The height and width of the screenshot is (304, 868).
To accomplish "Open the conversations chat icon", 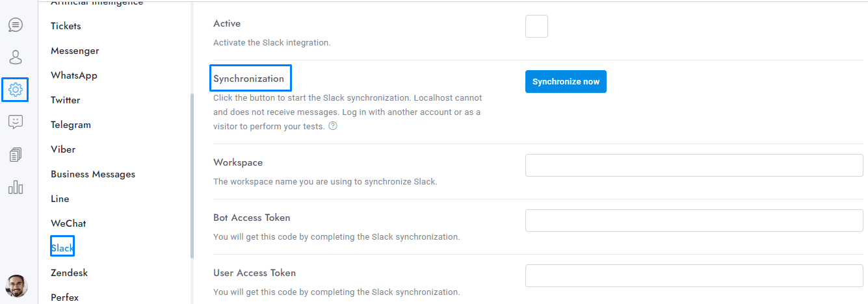I will pyautogui.click(x=16, y=25).
